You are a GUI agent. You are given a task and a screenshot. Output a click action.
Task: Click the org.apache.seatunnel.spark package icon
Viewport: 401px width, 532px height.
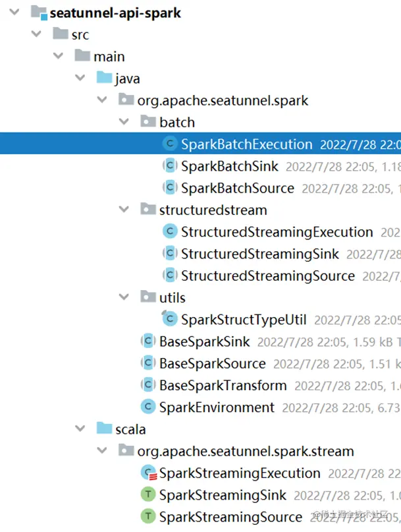point(126,99)
